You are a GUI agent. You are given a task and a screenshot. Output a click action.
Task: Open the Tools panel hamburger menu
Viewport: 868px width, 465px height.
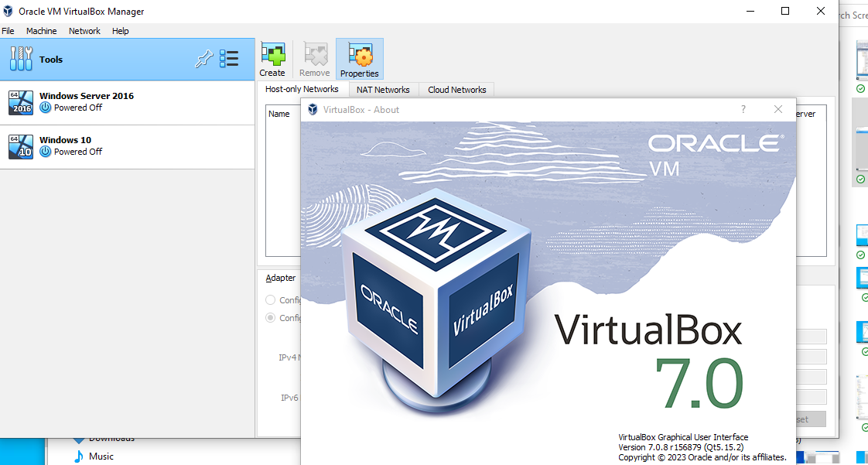pyautogui.click(x=229, y=59)
